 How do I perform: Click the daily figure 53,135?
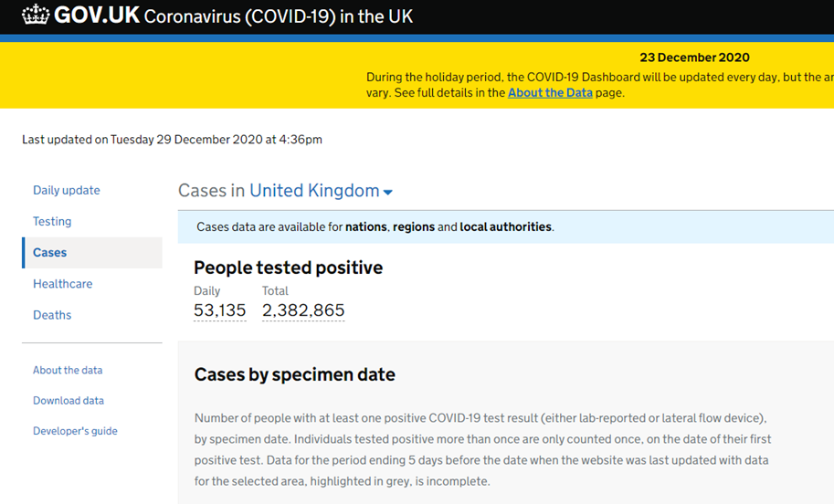[219, 310]
